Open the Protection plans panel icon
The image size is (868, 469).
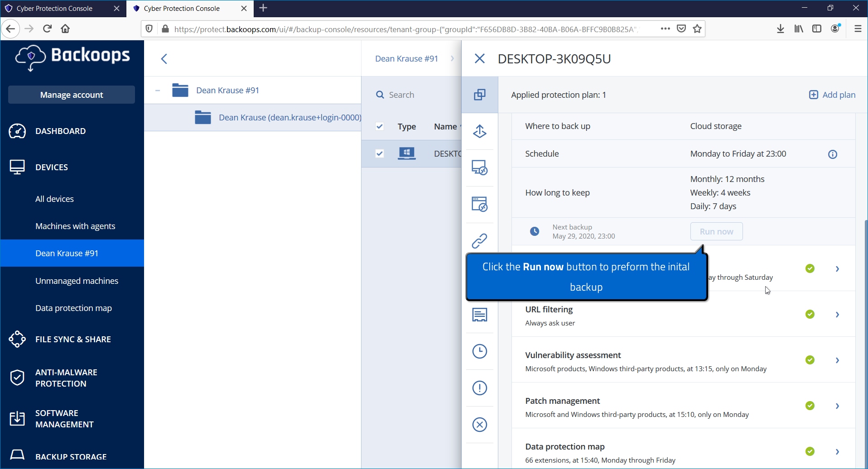point(480,95)
